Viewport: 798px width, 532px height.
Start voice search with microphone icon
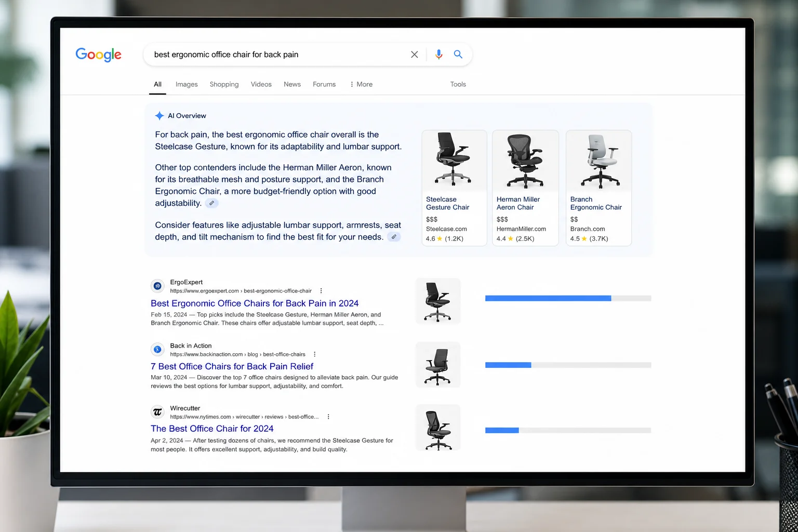[x=439, y=55]
